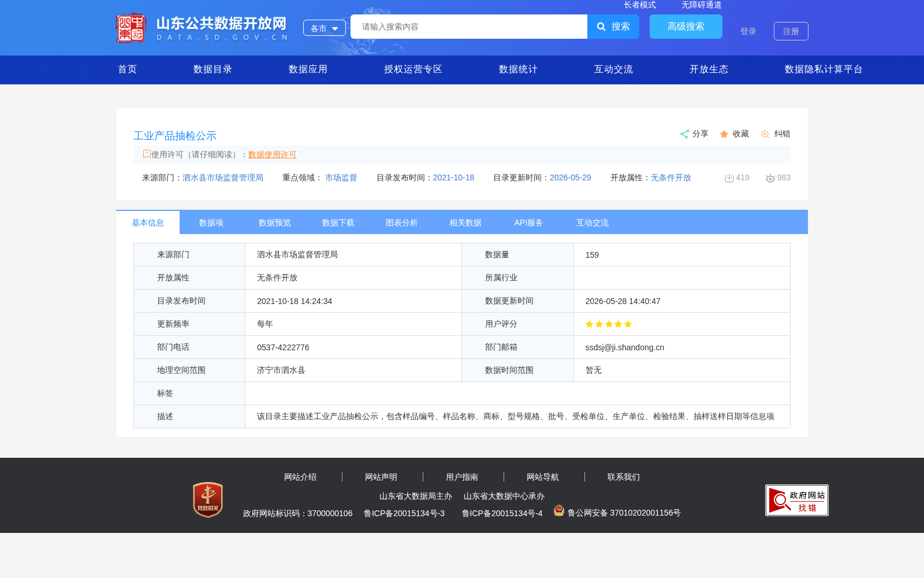The image size is (924, 578).
Task: Click the 政府网站找错 badge
Action: (x=797, y=500)
